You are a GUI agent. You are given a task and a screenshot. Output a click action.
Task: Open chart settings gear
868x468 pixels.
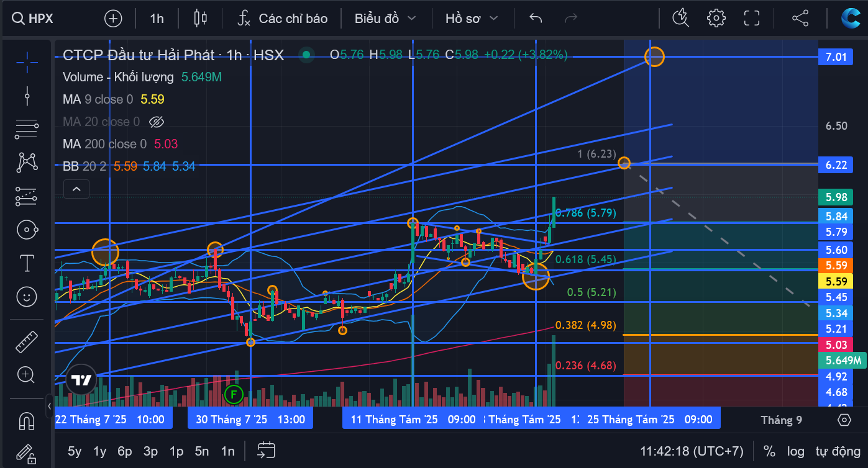(716, 18)
